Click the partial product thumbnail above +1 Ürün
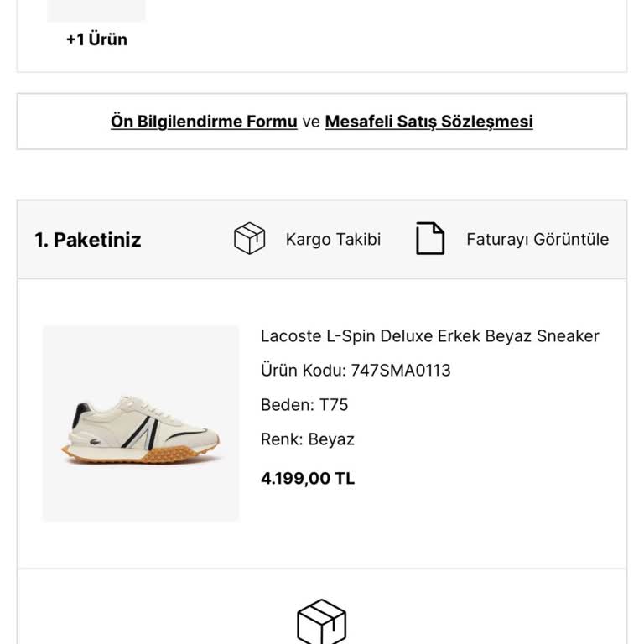 [x=96, y=10]
